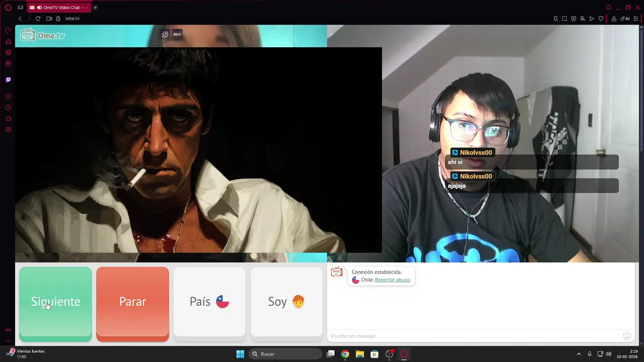Pop out video with detach icon
Screen dimensions: 644x362
coord(165,34)
